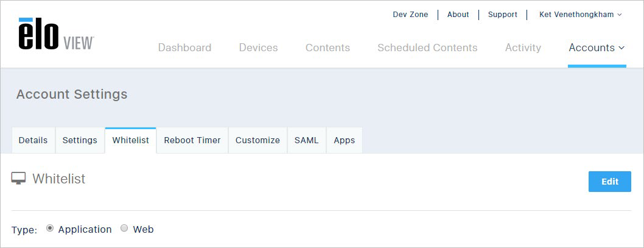Select the Whitelist tab
The image size is (644, 248).
(x=131, y=140)
